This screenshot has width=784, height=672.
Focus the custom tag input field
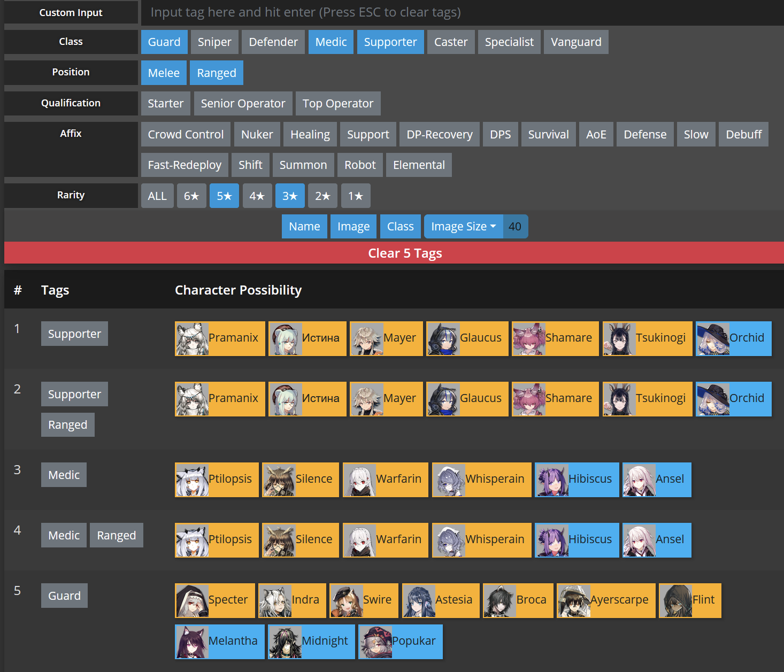point(463,12)
